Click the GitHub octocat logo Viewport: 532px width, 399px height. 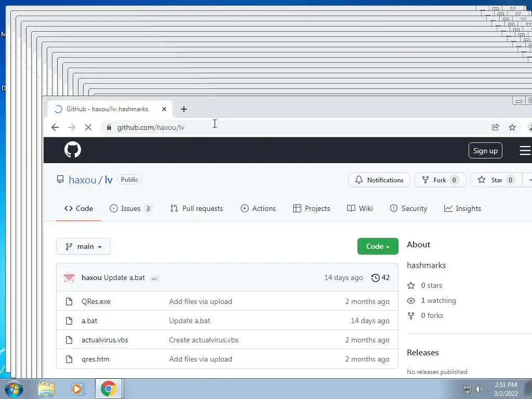point(73,150)
